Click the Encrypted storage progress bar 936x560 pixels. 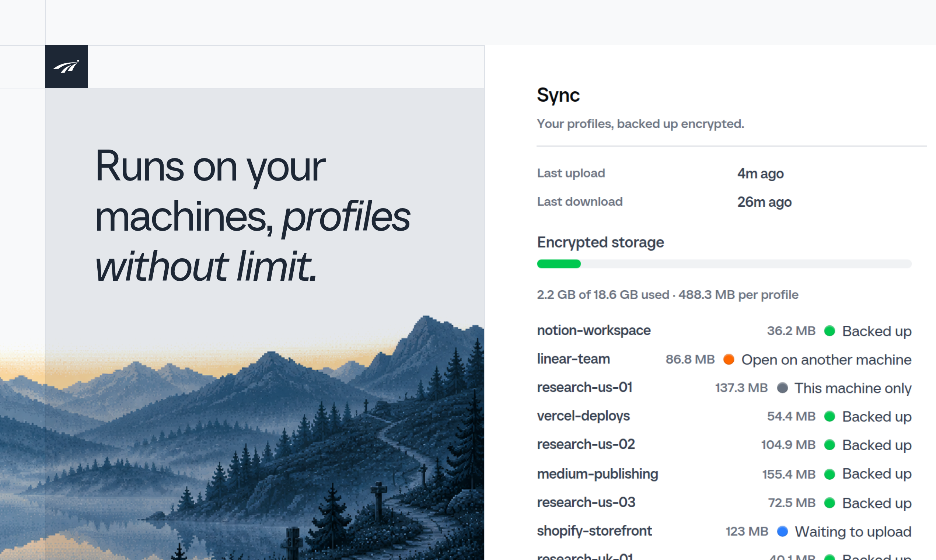pyautogui.click(x=724, y=264)
